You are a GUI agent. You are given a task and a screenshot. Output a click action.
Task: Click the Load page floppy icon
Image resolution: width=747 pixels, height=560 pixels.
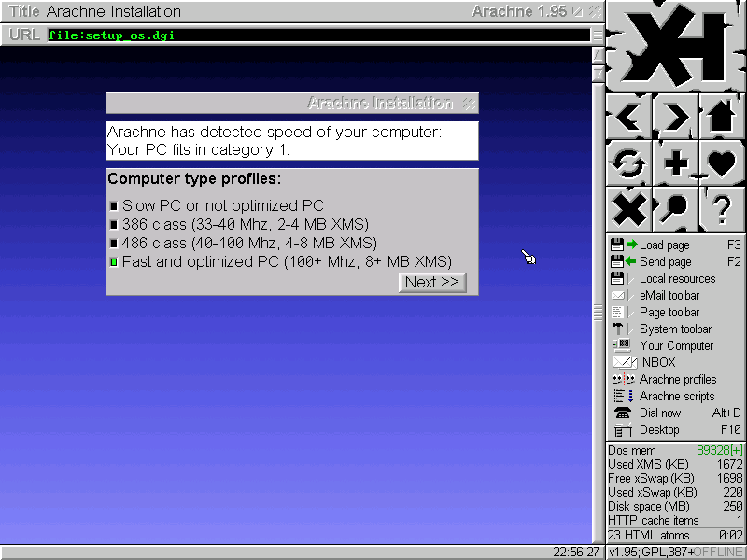coord(623,245)
